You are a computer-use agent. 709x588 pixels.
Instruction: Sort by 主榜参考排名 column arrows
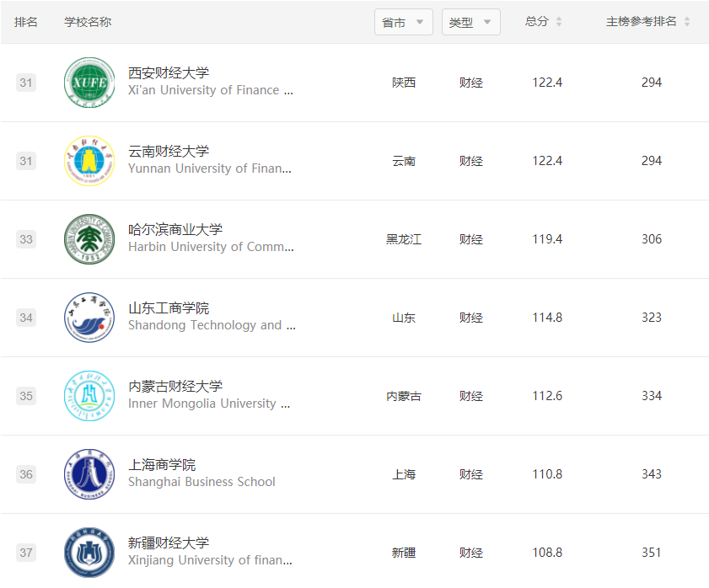(x=686, y=22)
